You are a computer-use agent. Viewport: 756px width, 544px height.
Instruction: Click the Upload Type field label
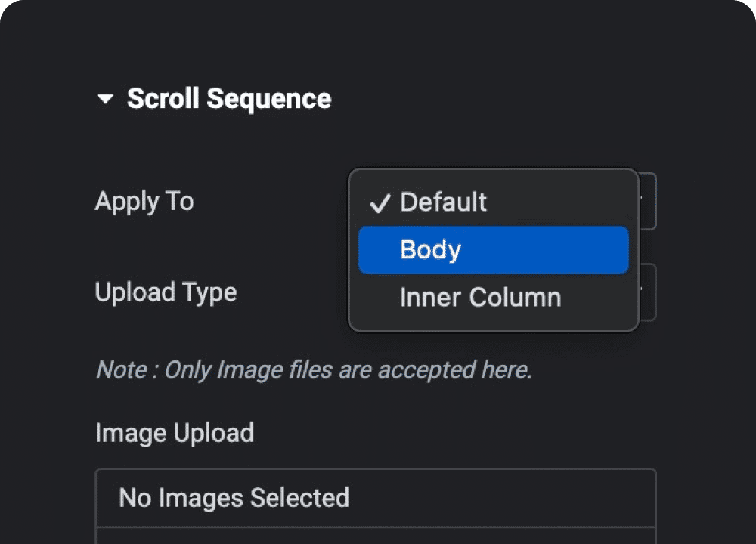166,292
